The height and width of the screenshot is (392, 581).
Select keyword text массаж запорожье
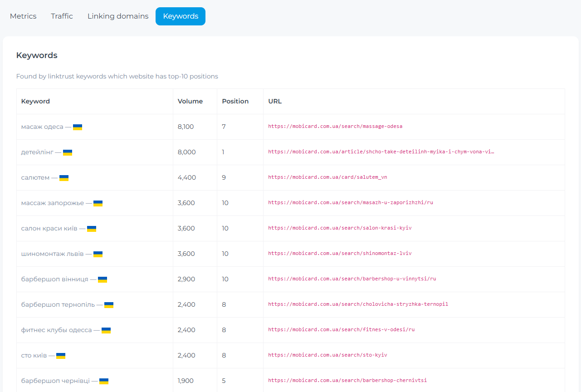(x=53, y=203)
